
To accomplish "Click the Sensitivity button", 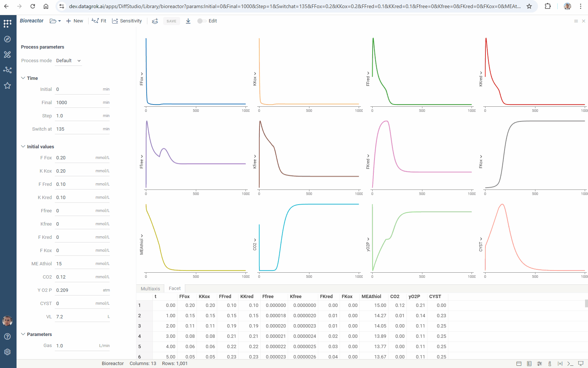I will pos(127,21).
